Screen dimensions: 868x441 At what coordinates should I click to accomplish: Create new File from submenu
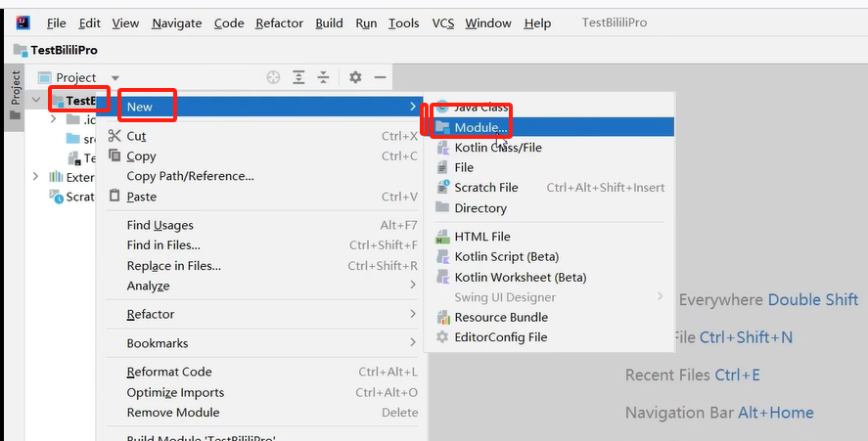[550, 167]
